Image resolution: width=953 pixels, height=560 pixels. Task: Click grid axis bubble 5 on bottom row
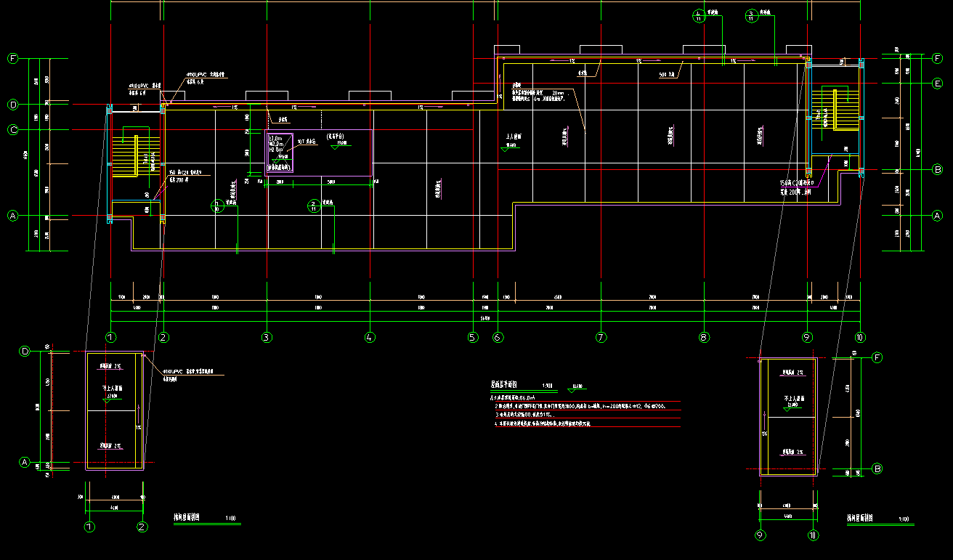[x=473, y=337]
